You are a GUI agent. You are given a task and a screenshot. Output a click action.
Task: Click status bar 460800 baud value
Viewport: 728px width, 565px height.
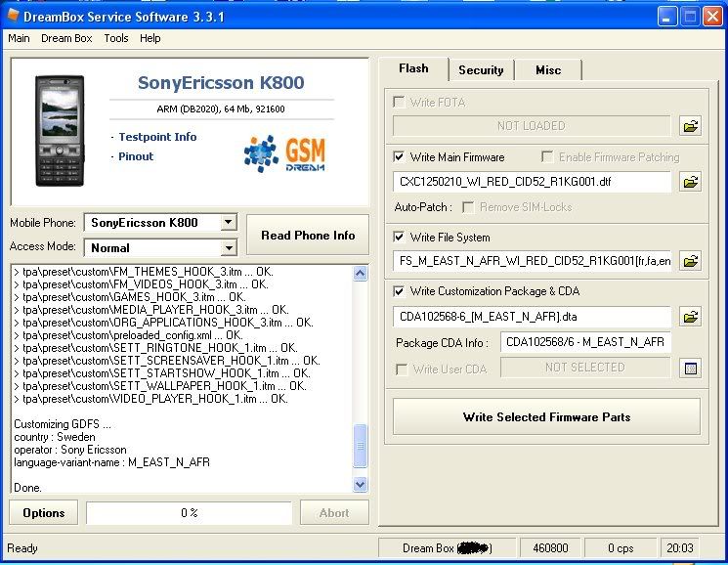pos(551,548)
